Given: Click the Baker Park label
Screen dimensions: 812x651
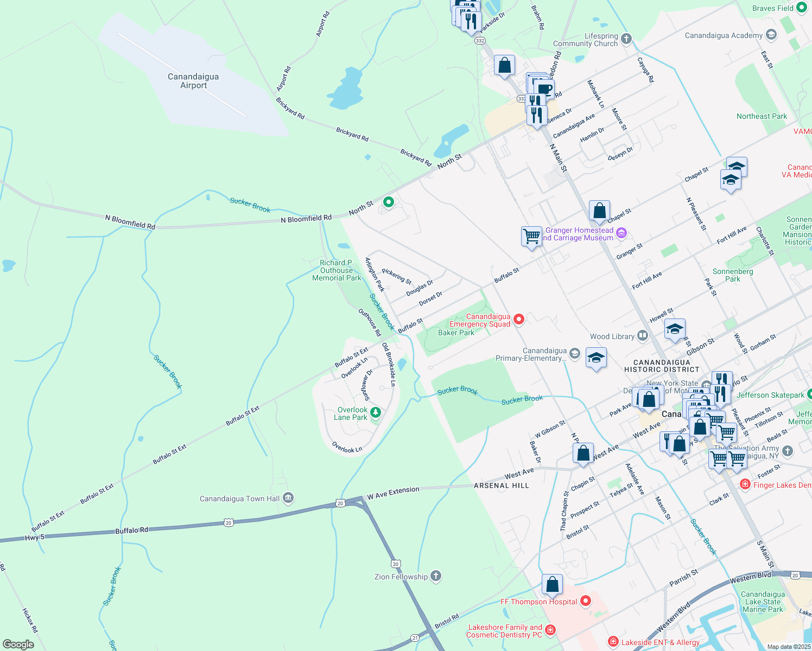Looking at the screenshot, I should (x=456, y=333).
